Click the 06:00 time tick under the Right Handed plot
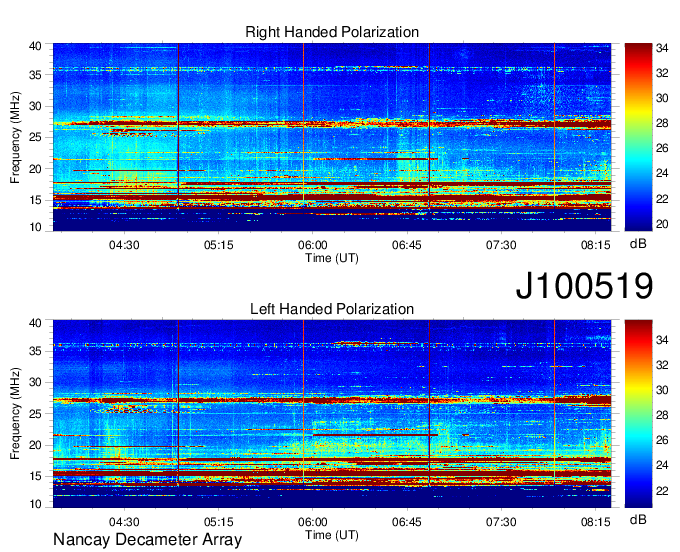This screenshot has height=552, width=680. tap(313, 245)
